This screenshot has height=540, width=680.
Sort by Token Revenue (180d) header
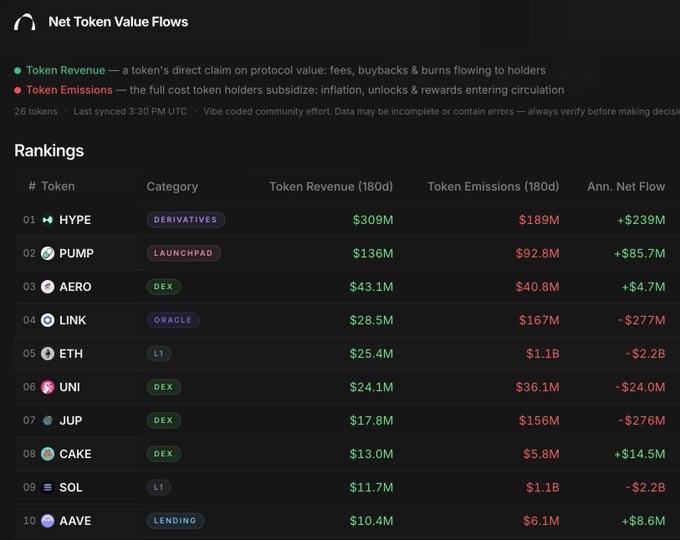pos(331,187)
